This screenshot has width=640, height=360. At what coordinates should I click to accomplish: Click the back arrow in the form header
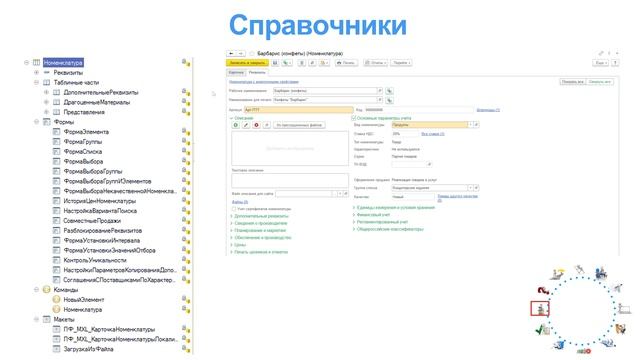pyautogui.click(x=231, y=53)
